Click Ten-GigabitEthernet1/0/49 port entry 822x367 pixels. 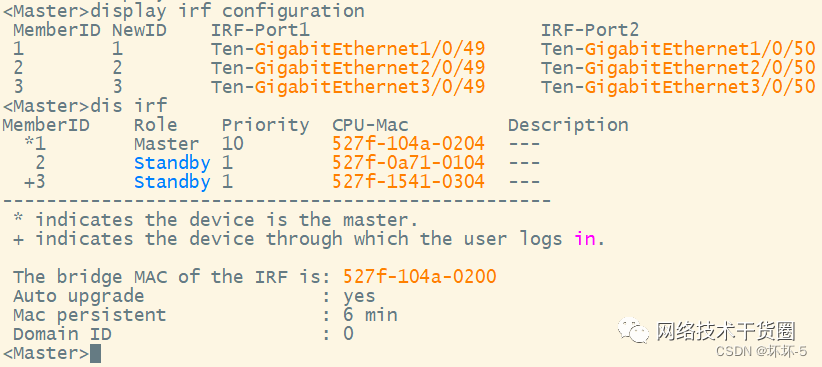348,49
